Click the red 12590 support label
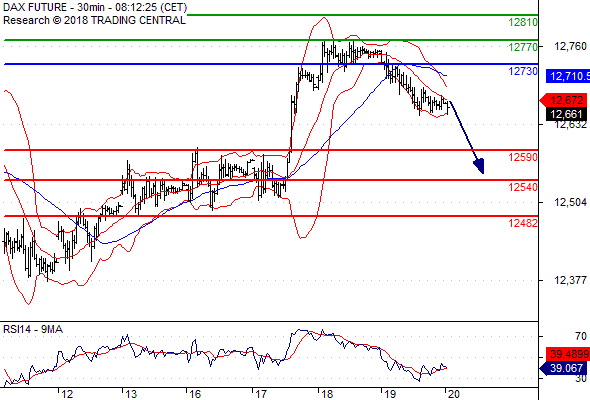590x400 pixels. [523, 157]
